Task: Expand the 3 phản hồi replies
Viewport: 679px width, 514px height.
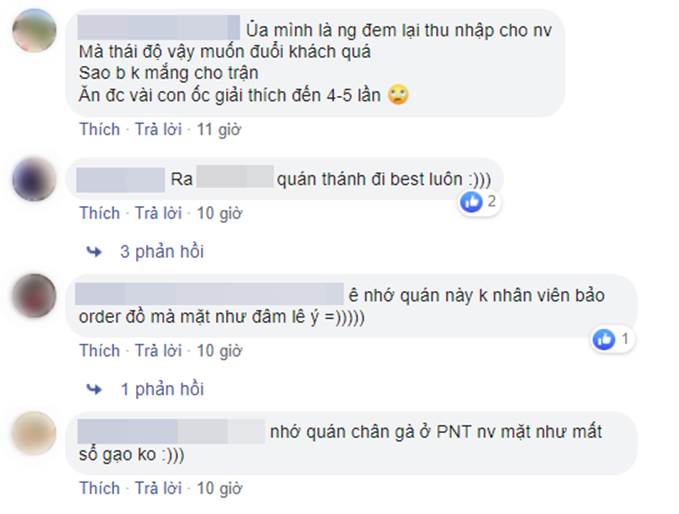Action: click(162, 252)
